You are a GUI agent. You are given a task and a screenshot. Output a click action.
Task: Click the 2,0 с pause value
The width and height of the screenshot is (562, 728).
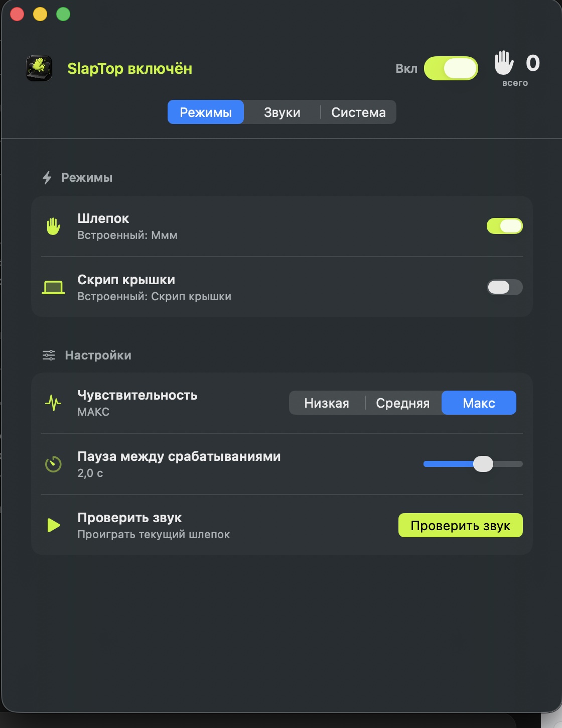click(90, 473)
